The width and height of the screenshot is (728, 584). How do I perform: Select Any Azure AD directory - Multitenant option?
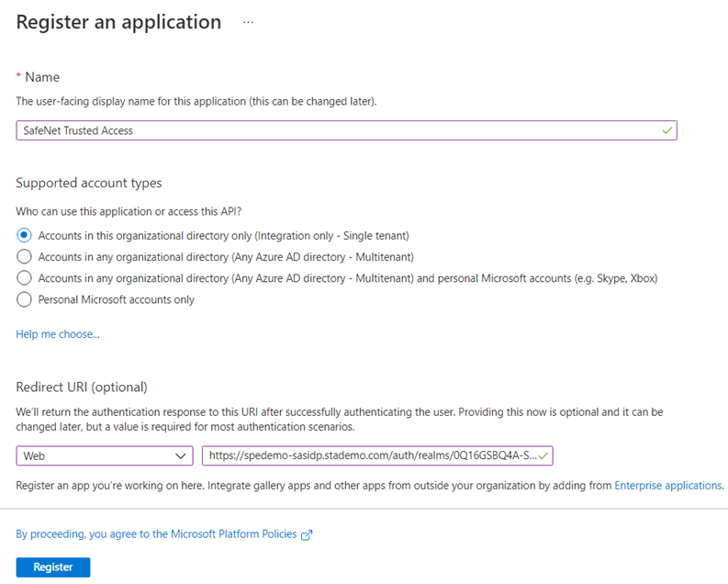pyautogui.click(x=24, y=257)
